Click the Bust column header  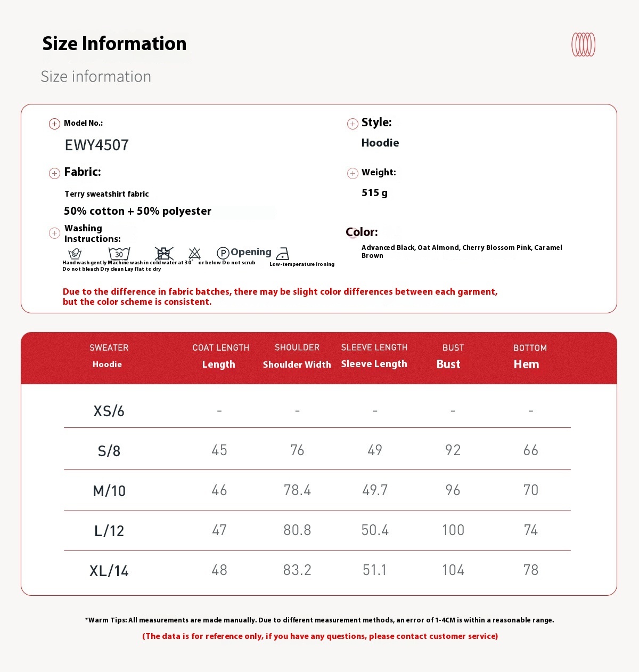point(452,356)
